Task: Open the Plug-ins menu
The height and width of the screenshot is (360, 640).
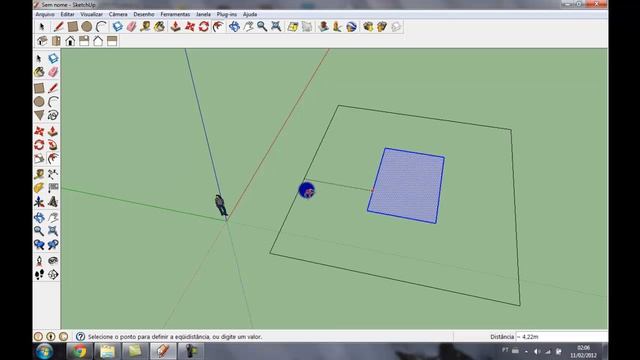Action: pyautogui.click(x=227, y=14)
